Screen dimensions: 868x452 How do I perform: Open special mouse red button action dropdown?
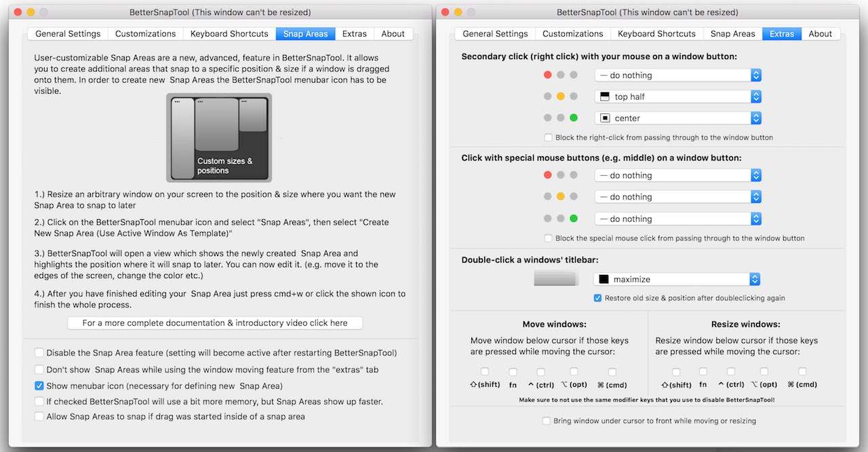tap(678, 175)
